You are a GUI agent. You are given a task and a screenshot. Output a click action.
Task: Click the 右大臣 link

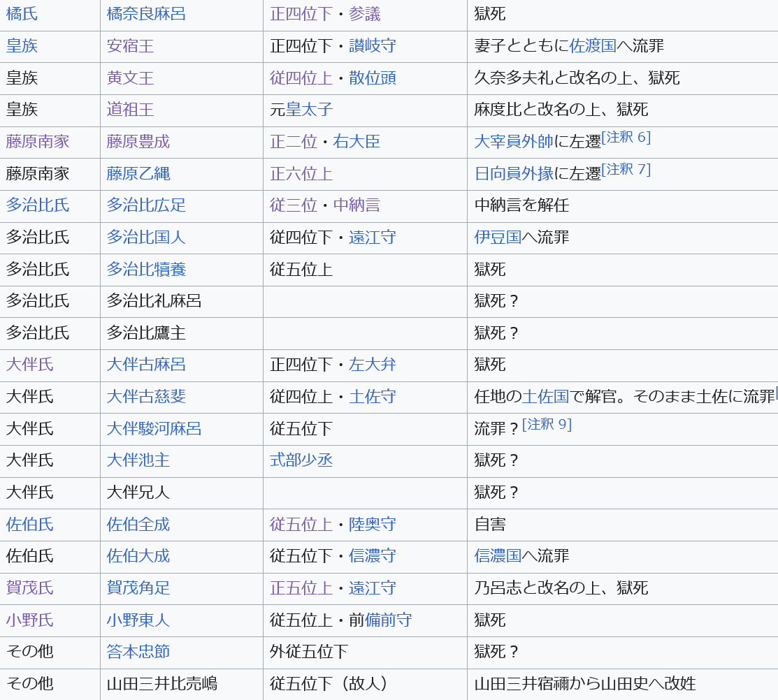(356, 142)
